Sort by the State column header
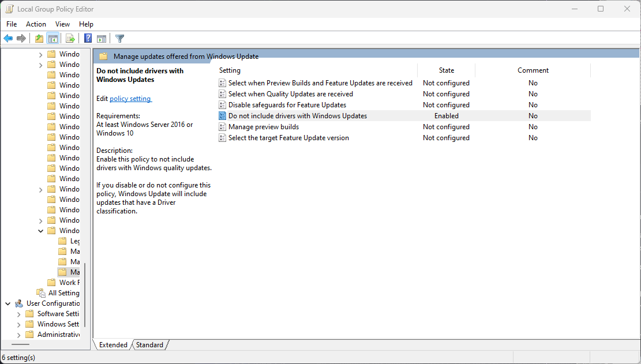Viewport: 641px width, 364px height. click(446, 70)
